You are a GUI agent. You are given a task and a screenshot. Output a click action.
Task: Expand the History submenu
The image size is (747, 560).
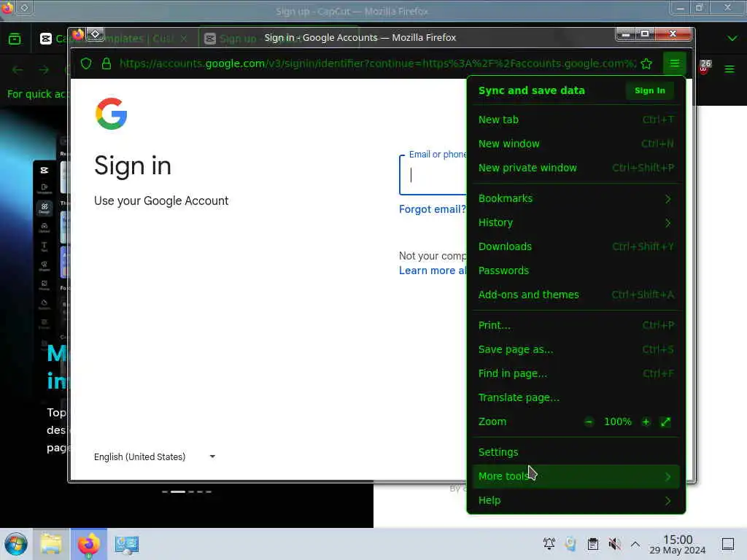pos(576,223)
